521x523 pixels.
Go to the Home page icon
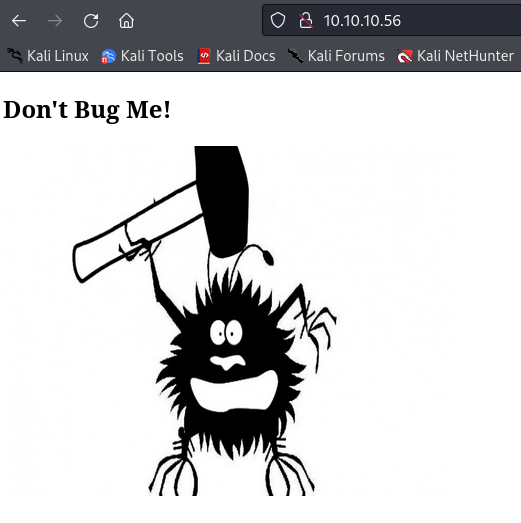point(126,21)
